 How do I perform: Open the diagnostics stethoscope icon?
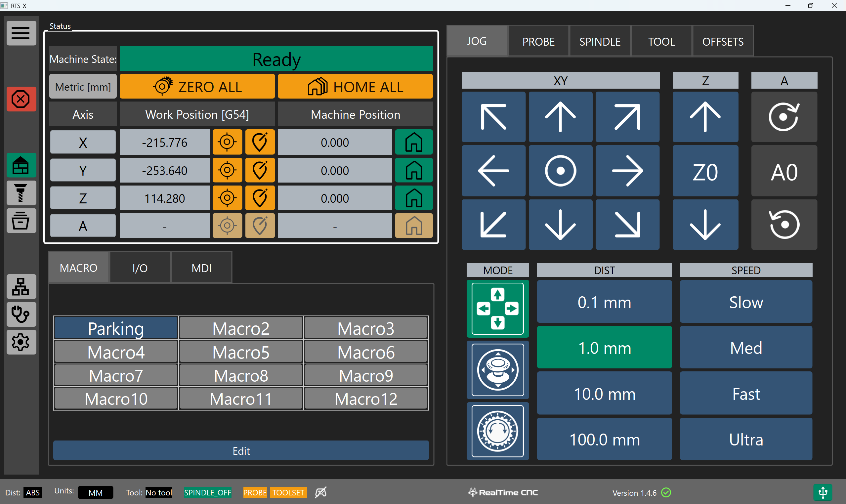(x=21, y=314)
